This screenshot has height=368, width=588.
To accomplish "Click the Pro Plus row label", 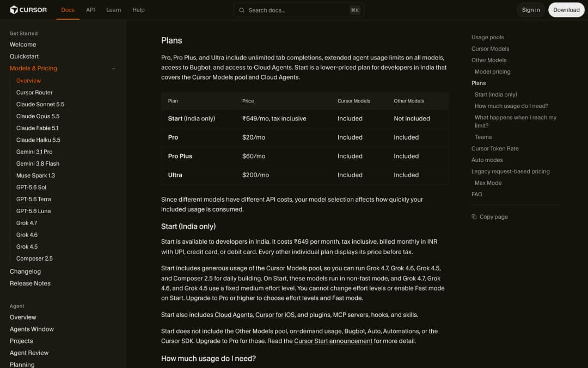I will click(180, 156).
